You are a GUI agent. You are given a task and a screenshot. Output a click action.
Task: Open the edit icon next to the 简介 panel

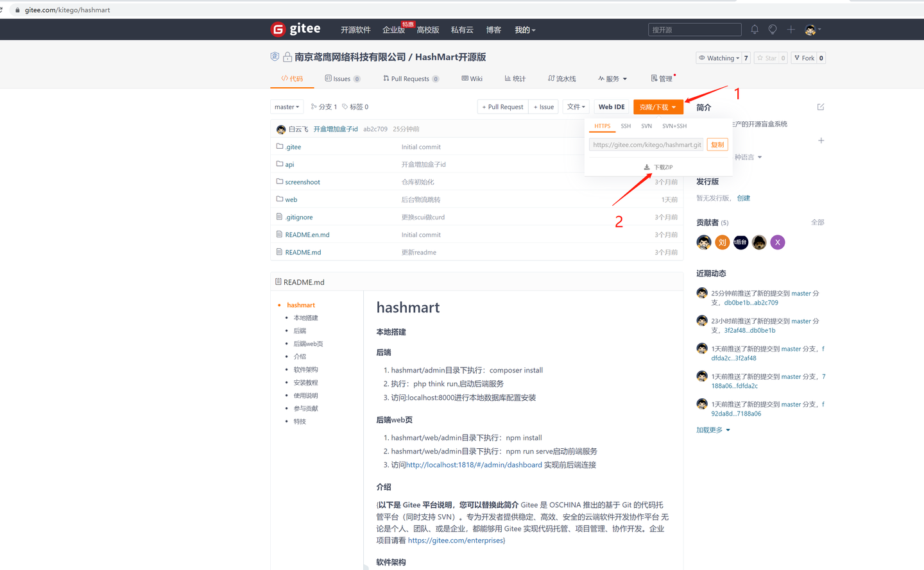pyautogui.click(x=820, y=107)
